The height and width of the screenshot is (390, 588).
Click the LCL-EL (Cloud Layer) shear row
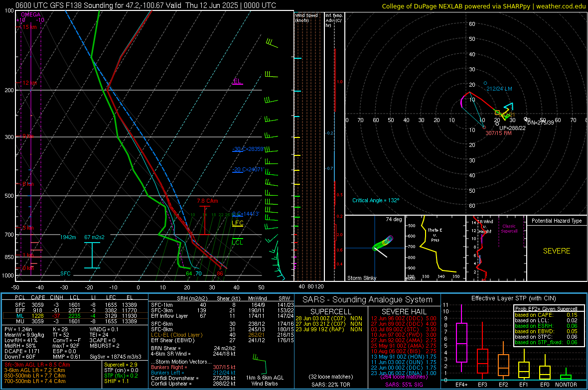222,335
